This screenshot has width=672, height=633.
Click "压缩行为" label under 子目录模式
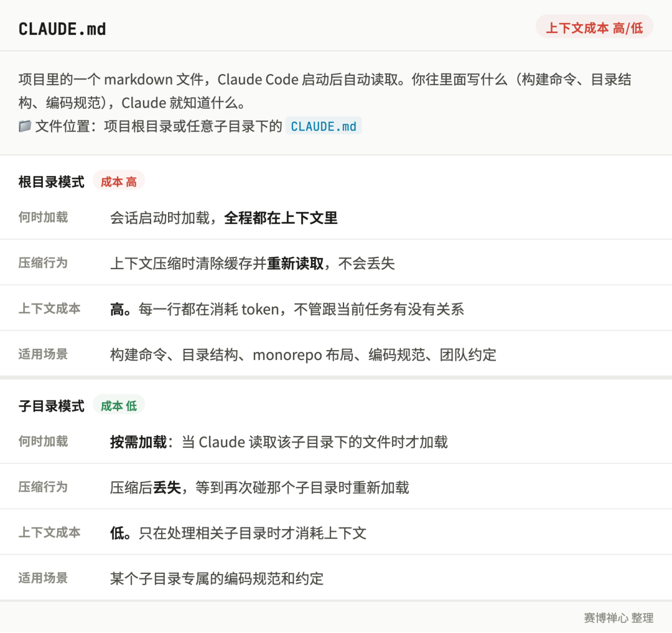tap(44, 486)
